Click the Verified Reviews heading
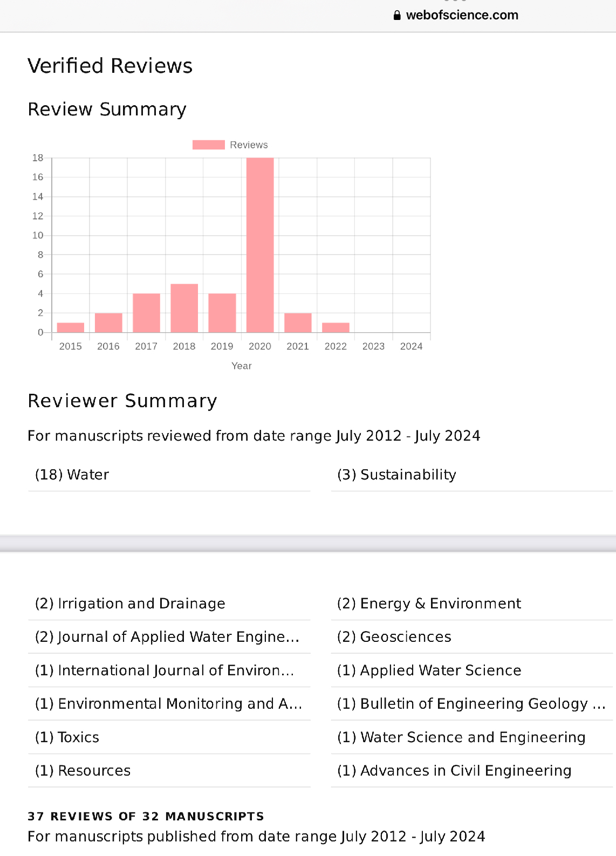The height and width of the screenshot is (856, 616). pyautogui.click(x=110, y=66)
